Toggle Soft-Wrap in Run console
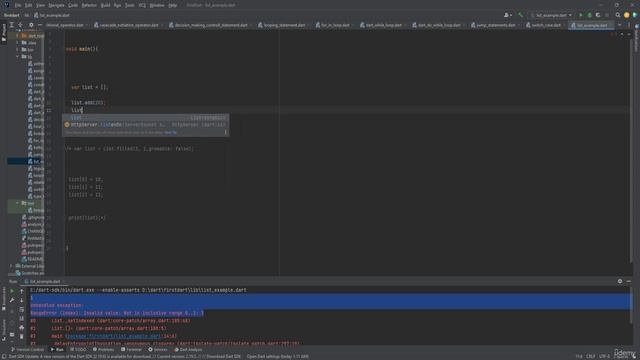Image resolution: width=640 pixels, height=360 pixels. 22,309
